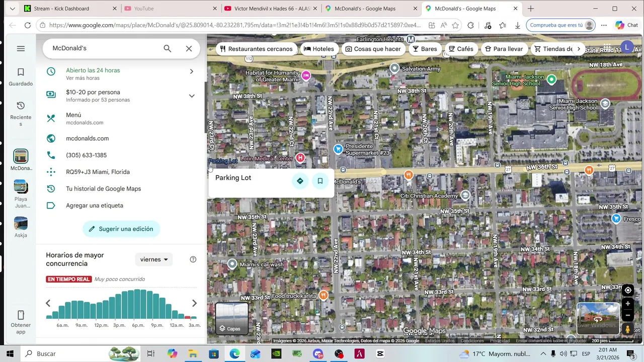Click Sugerir una edición button
The width and height of the screenshot is (644, 362).
click(121, 229)
